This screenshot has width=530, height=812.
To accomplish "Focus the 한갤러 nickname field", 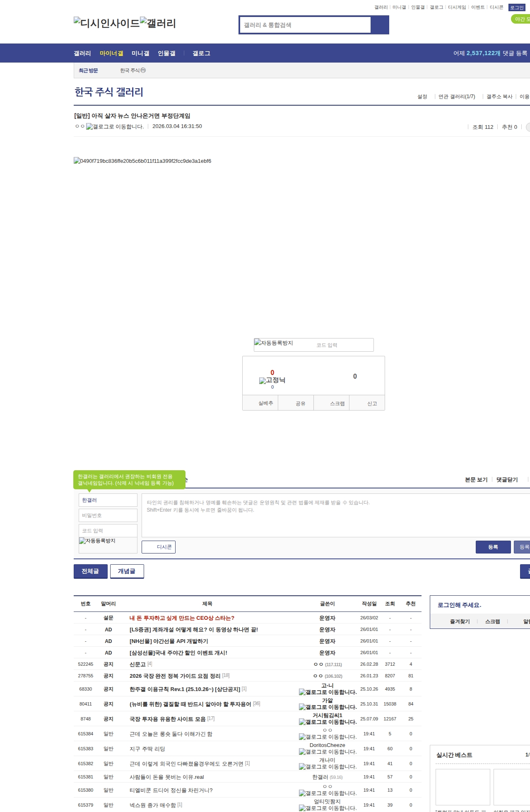I will coord(108,500).
